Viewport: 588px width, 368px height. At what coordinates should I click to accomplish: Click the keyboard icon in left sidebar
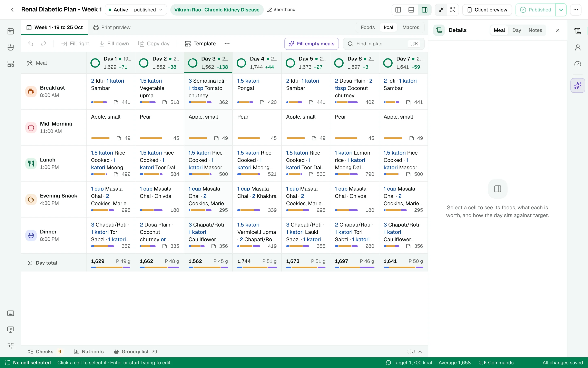pyautogui.click(x=10, y=313)
